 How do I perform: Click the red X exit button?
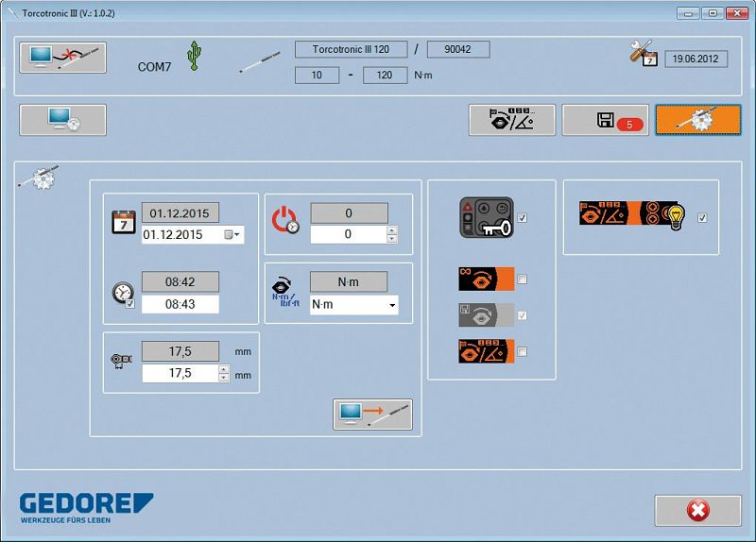tap(697, 511)
